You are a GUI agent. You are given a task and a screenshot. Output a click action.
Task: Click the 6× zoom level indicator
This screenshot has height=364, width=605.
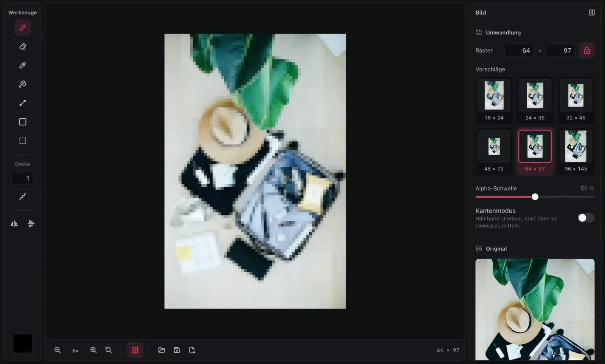(x=76, y=350)
